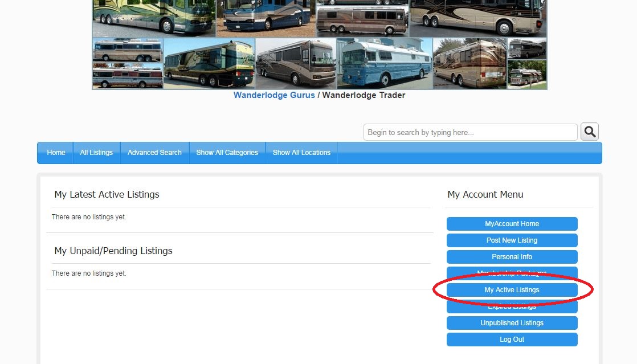Screen dimensions: 637x364
Task: Click the MyAccount Home button
Action: coord(512,224)
